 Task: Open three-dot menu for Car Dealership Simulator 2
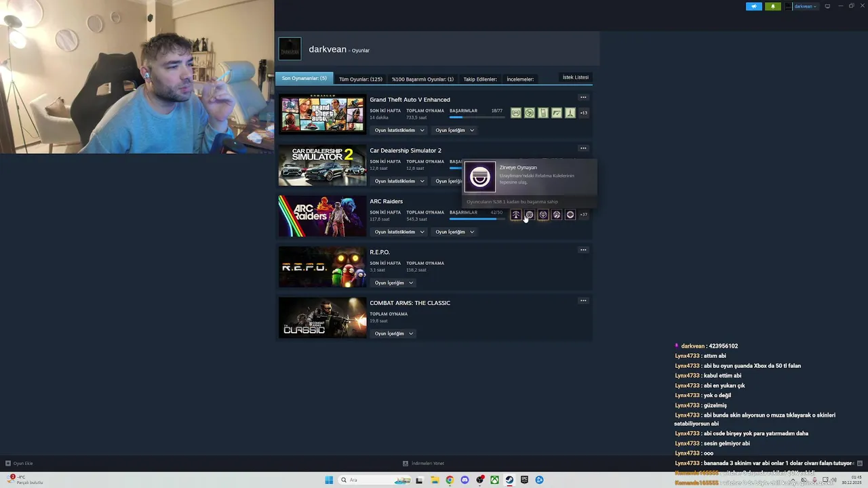[x=583, y=148]
